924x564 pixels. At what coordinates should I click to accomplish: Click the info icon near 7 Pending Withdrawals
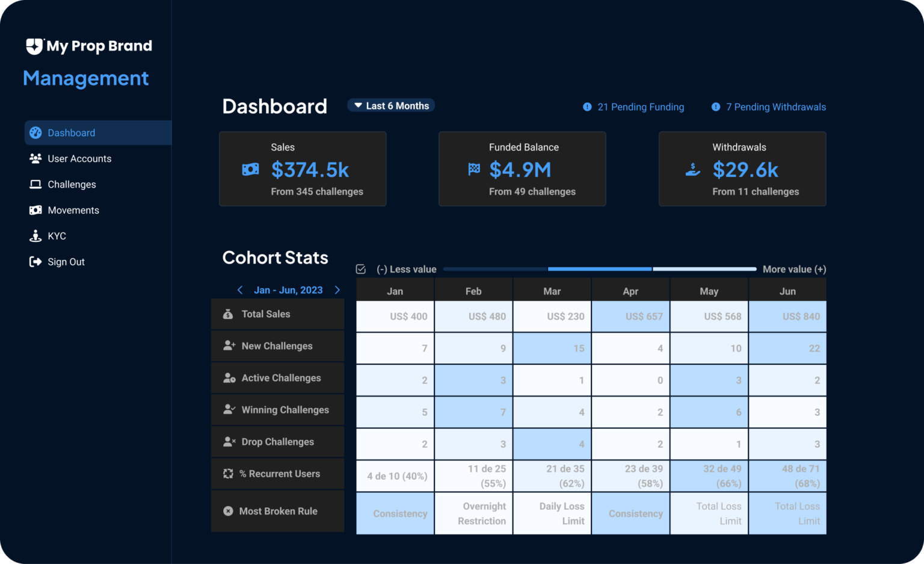pyautogui.click(x=715, y=107)
